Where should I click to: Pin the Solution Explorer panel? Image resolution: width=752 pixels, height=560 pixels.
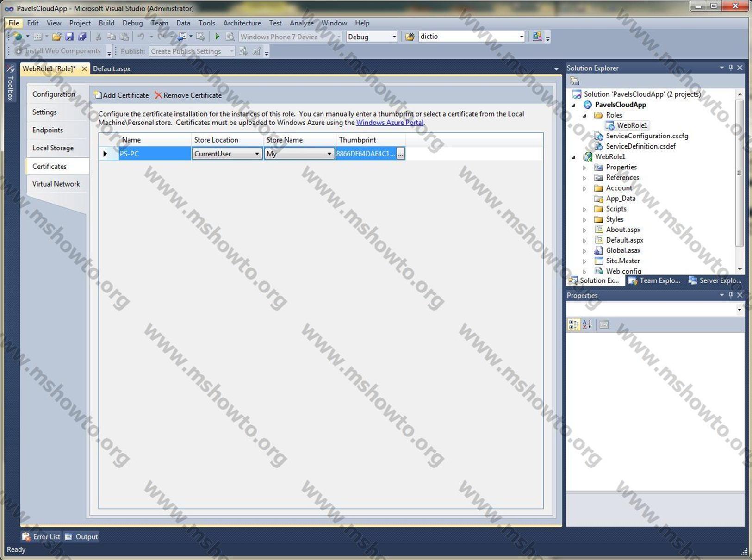pyautogui.click(x=731, y=68)
